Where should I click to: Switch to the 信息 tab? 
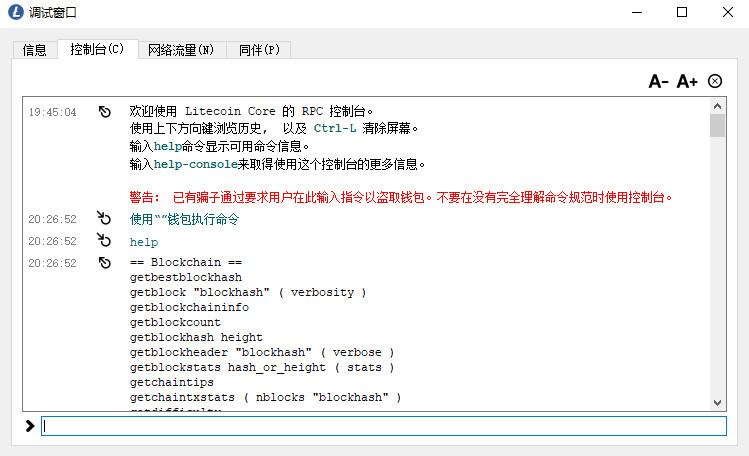point(34,50)
